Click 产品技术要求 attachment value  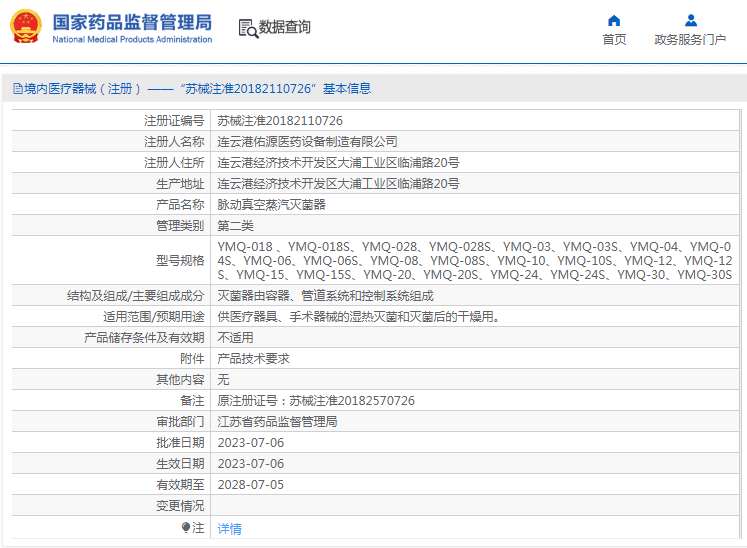253,359
